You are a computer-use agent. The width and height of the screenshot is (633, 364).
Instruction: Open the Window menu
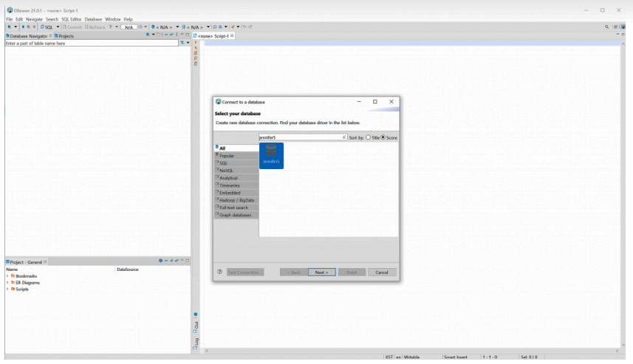(112, 19)
